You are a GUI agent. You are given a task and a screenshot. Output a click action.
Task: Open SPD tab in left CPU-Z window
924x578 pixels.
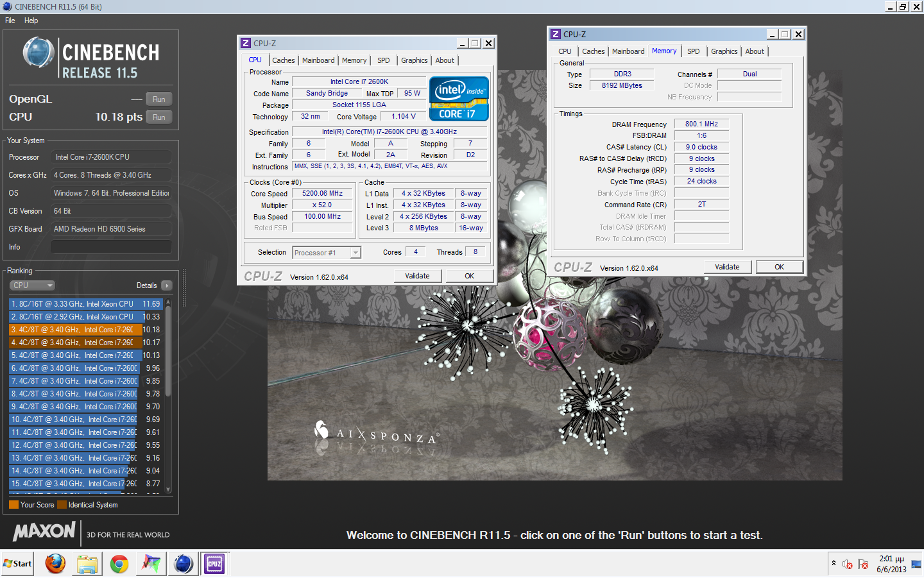click(384, 60)
